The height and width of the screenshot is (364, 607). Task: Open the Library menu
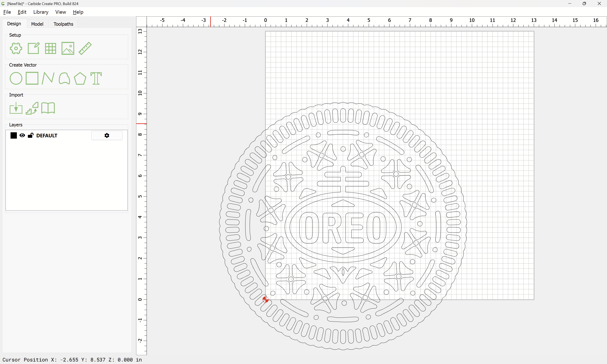click(41, 12)
